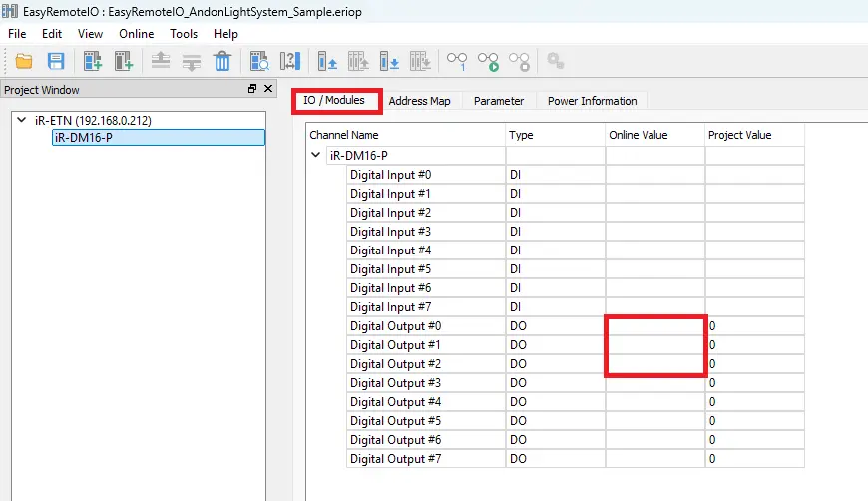Click the iR-DM16-P group row in channel table

pos(565,155)
